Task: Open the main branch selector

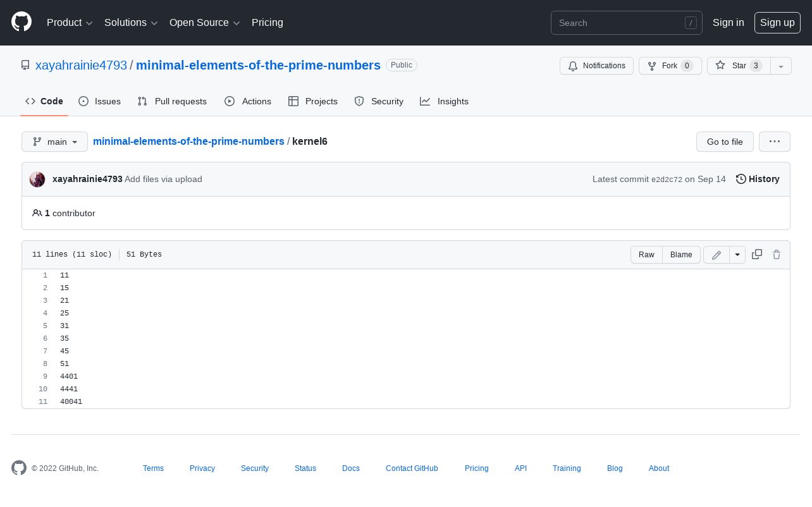Action: (x=54, y=142)
